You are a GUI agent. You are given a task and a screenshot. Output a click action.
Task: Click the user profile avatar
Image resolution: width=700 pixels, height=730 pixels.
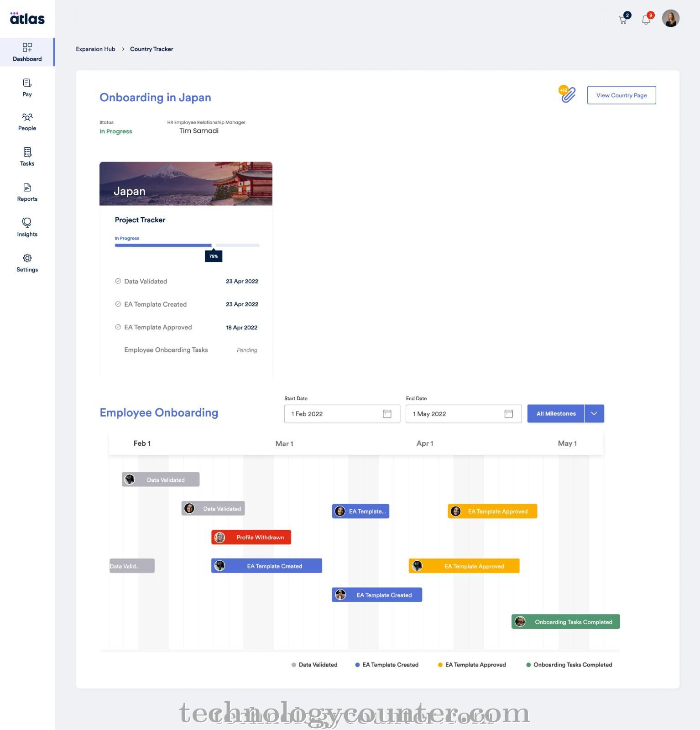[x=670, y=19]
